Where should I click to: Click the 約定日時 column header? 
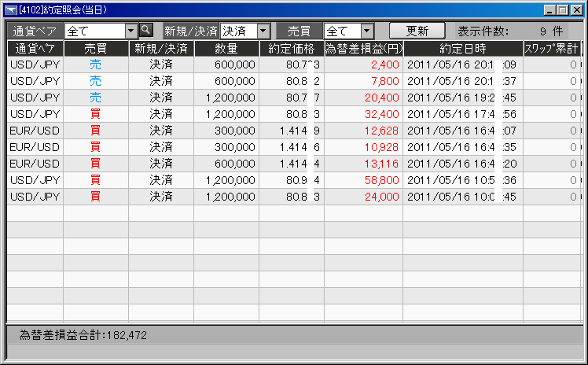coord(462,48)
